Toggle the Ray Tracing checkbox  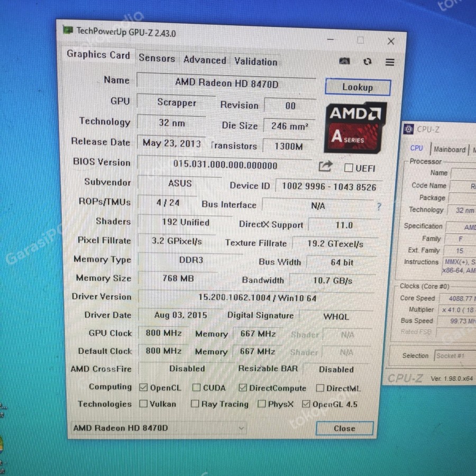pyautogui.click(x=195, y=404)
